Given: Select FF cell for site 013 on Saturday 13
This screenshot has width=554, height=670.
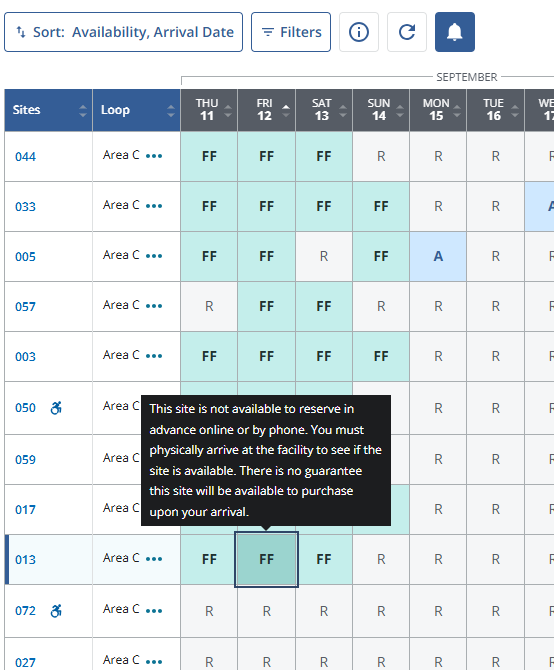Looking at the screenshot, I should (324, 559).
